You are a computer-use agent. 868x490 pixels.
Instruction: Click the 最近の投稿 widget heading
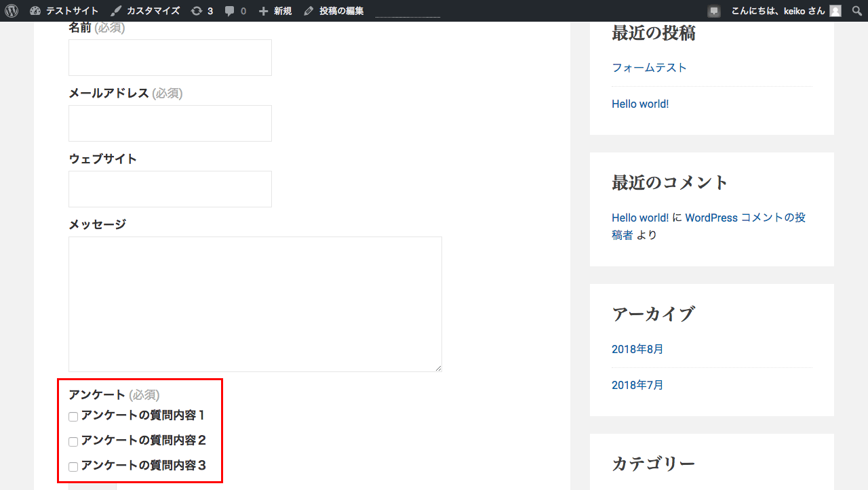[x=654, y=33]
